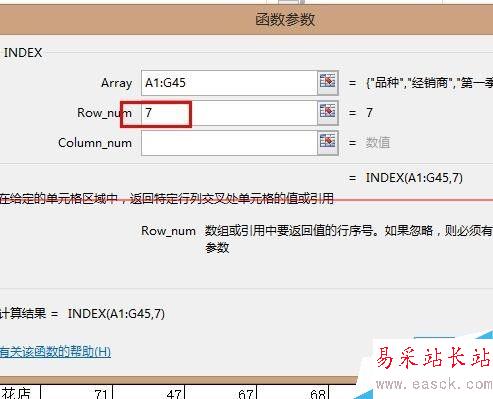Select spreadsheet cell containing 71
Screen dimensions: 493x399
pos(77,392)
